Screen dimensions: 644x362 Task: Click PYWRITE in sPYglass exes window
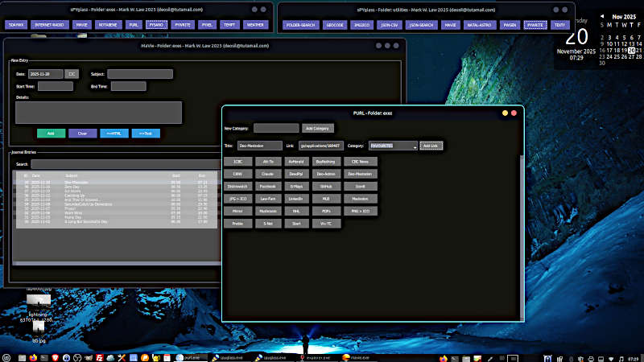[x=183, y=25]
